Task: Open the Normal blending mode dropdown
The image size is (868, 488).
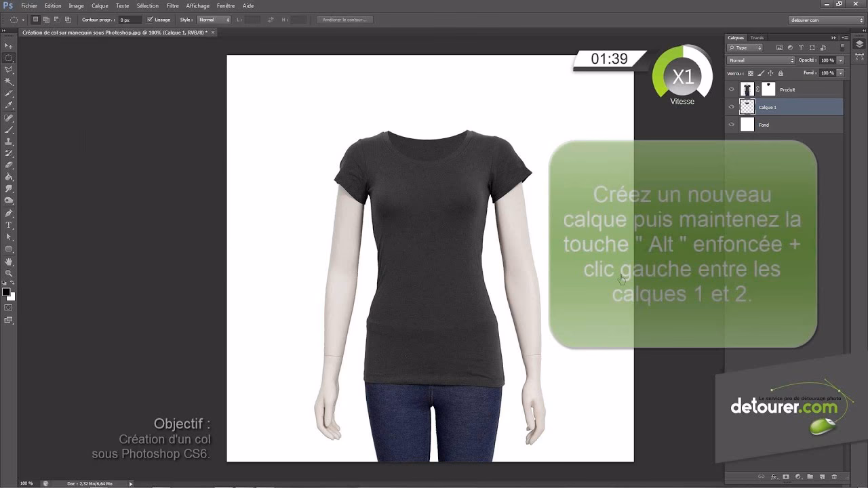Action: (x=761, y=60)
